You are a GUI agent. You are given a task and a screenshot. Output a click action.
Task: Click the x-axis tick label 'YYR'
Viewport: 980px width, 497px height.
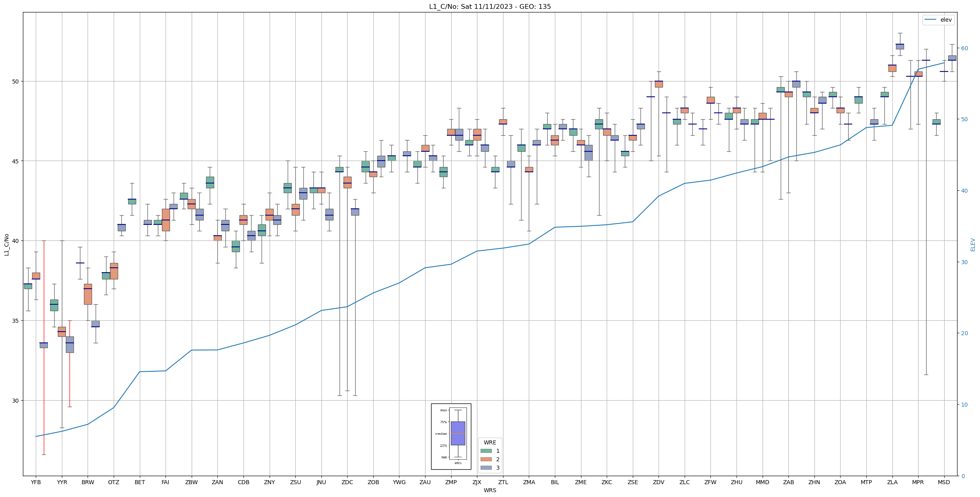click(x=62, y=483)
